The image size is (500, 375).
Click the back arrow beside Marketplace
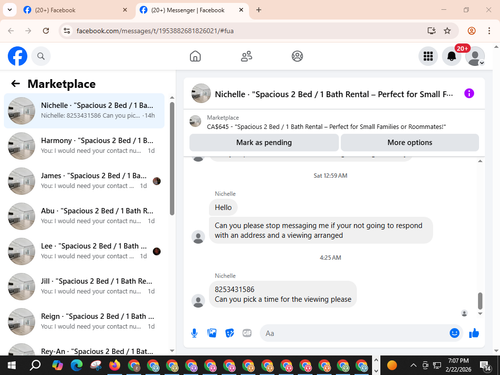pyautogui.click(x=15, y=83)
